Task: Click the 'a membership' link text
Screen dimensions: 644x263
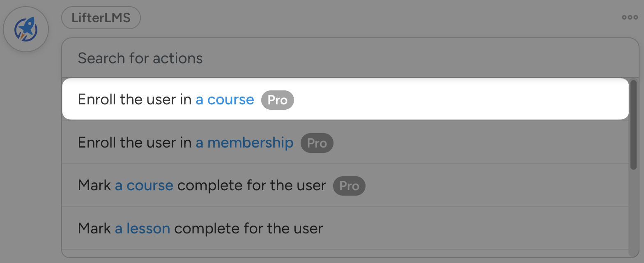Action: coord(244,143)
